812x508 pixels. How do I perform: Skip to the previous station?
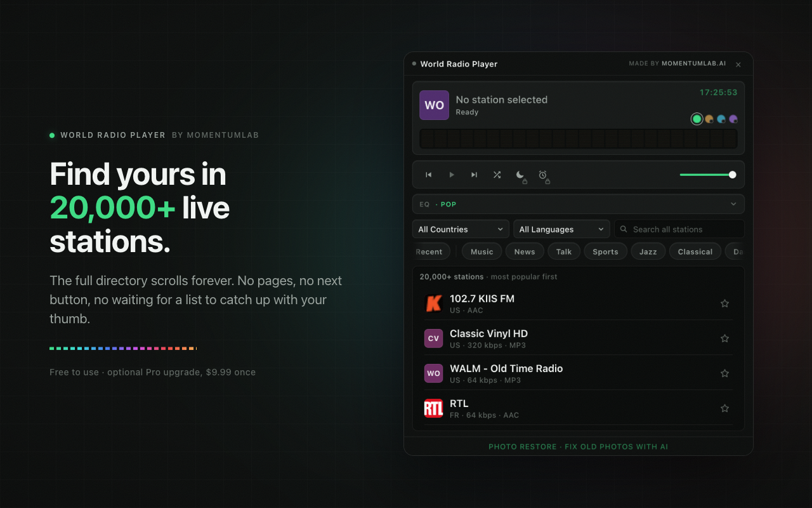click(x=429, y=175)
